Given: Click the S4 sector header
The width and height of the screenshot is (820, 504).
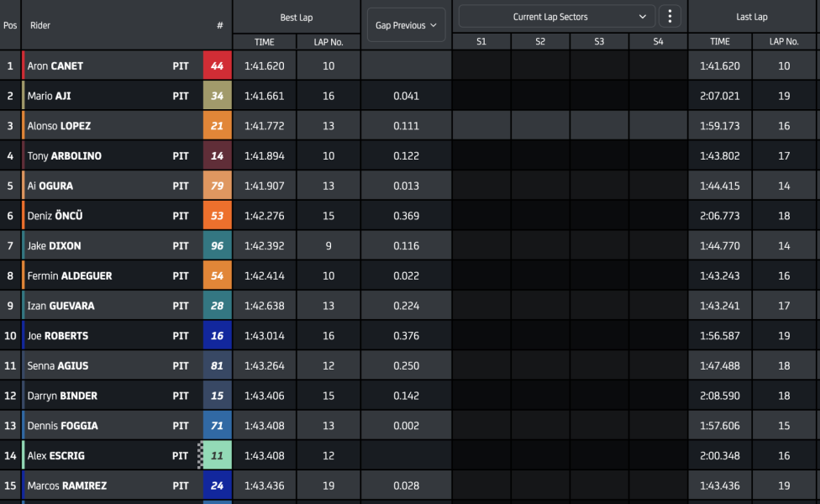Looking at the screenshot, I should (x=658, y=41).
